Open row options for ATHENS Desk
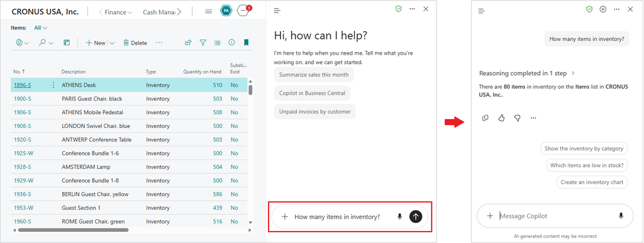 53,85
